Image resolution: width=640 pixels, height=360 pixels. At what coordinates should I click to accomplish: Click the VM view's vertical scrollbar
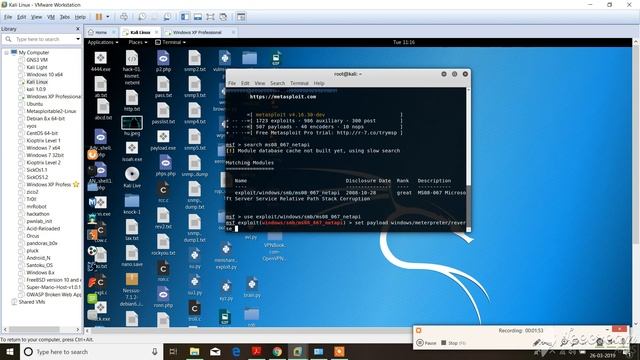tap(636, 182)
